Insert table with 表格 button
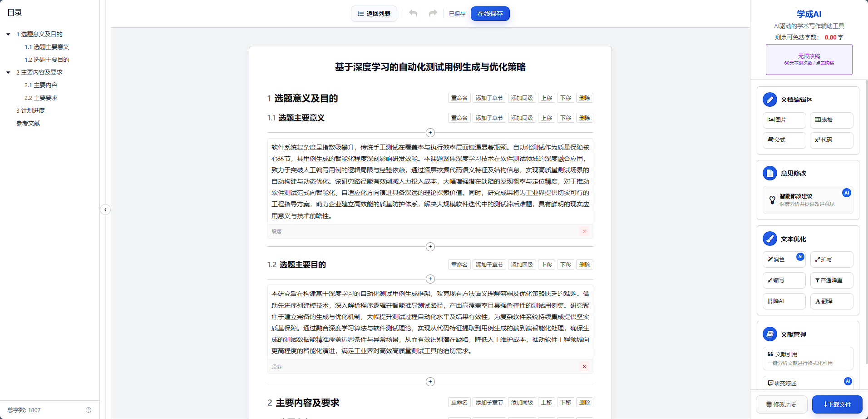868x419 pixels. tap(831, 120)
